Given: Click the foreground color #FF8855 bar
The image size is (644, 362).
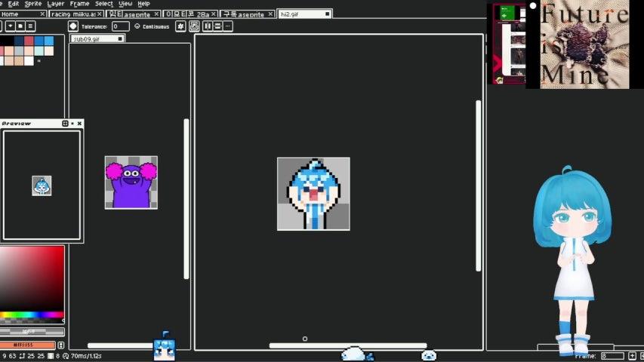Looking at the screenshot, I should pyautogui.click(x=27, y=345).
